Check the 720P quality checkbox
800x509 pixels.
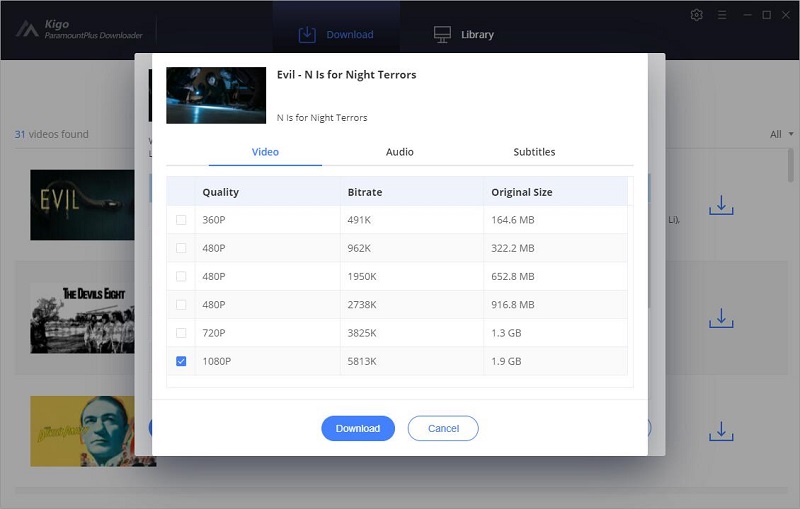point(181,333)
